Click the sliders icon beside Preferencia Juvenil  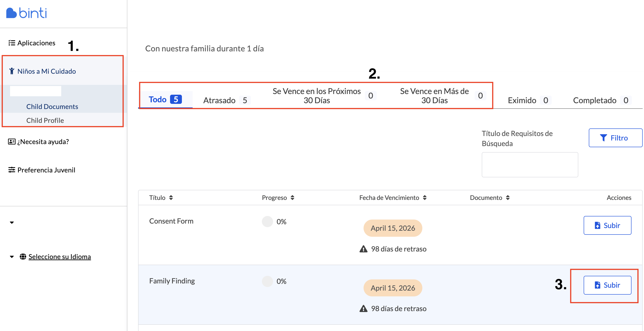11,170
